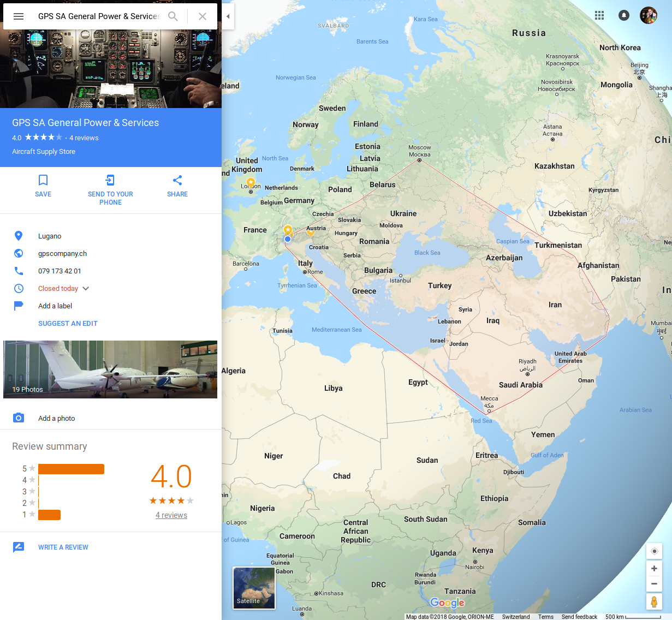Open the Terms link in footer
672x620 pixels.
pyautogui.click(x=546, y=617)
